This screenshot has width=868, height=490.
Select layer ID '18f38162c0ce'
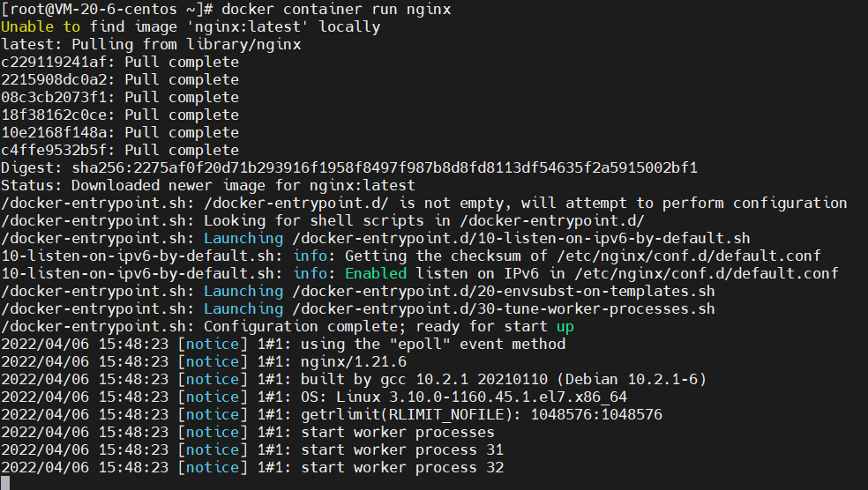click(x=54, y=115)
